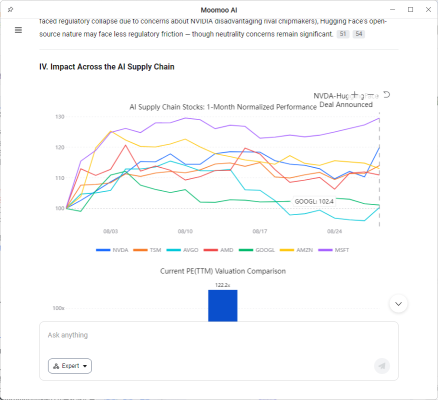Click the Deal Announced annotation label
The width and height of the screenshot is (438, 400).
pyautogui.click(x=346, y=105)
